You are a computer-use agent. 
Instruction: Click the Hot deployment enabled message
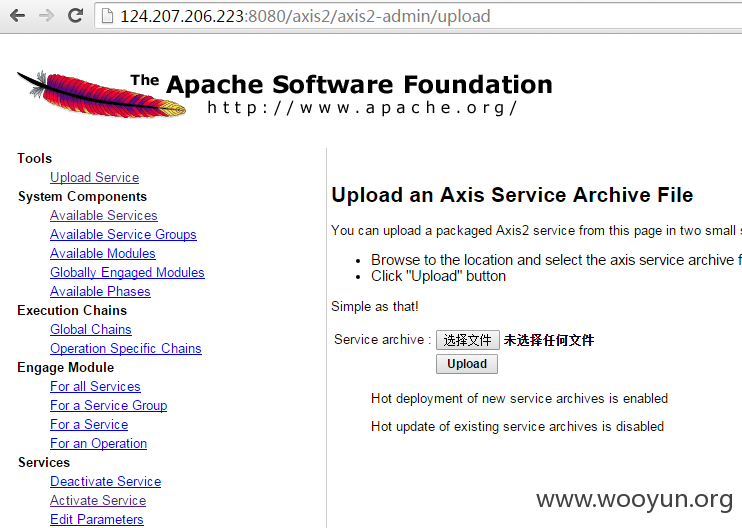519,398
